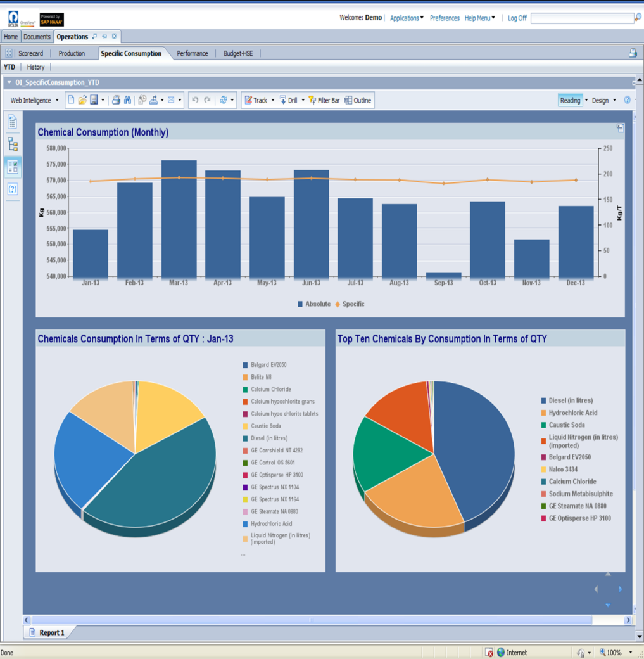This screenshot has width=644, height=659.
Task: Open the Production tab
Action: point(72,53)
